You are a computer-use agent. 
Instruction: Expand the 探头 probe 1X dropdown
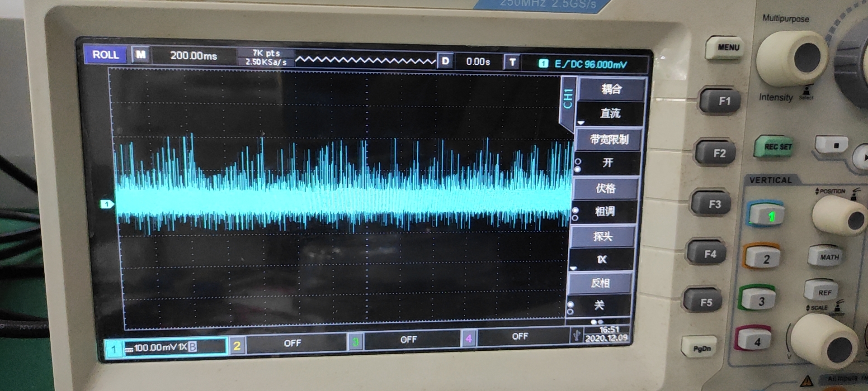tap(601, 259)
